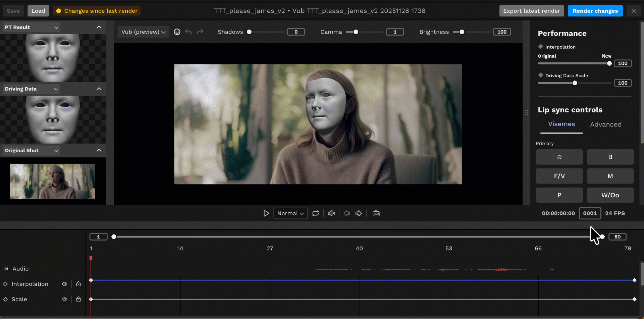Mute audio with the speaker icon
The width and height of the screenshot is (644, 319).
click(331, 213)
